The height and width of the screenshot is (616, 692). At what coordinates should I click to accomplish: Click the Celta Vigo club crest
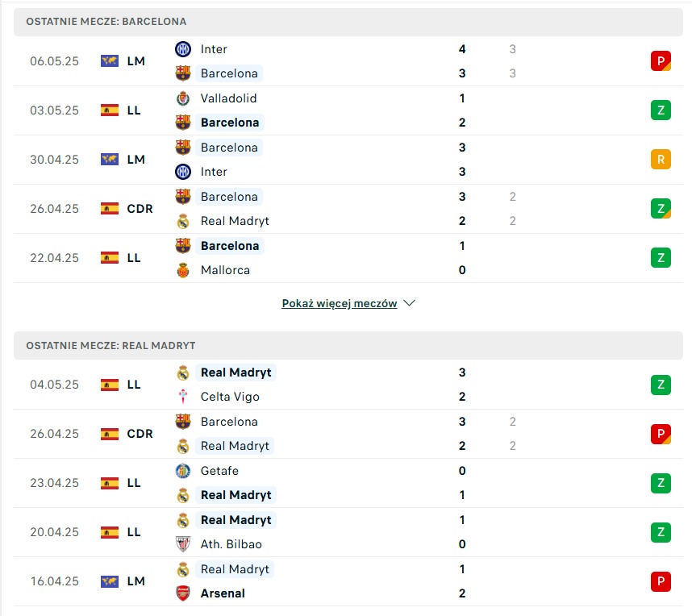(183, 397)
